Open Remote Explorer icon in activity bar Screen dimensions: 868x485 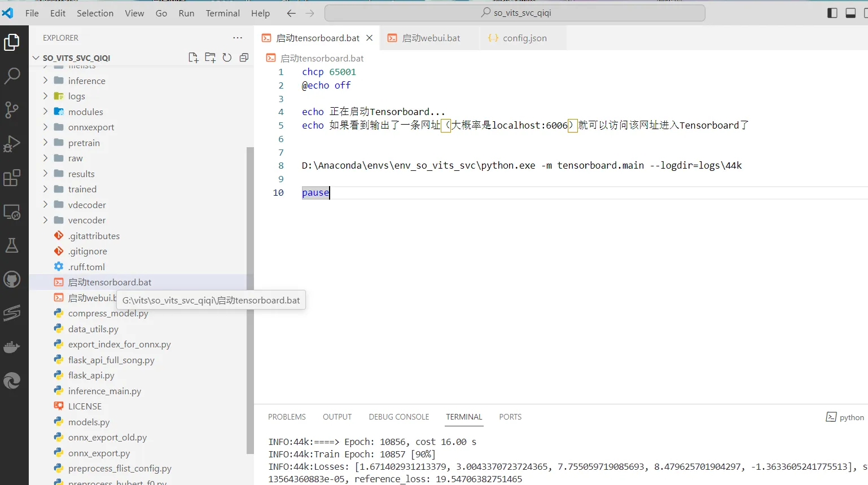(12, 212)
